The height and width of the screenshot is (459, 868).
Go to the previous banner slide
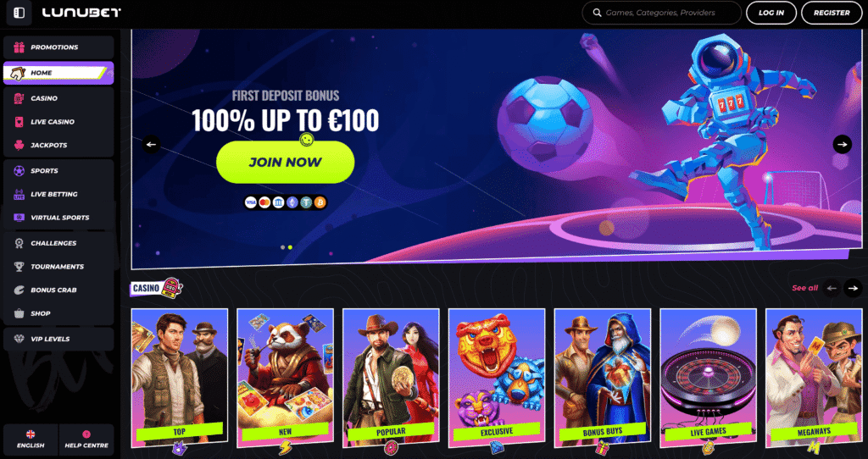click(x=151, y=144)
